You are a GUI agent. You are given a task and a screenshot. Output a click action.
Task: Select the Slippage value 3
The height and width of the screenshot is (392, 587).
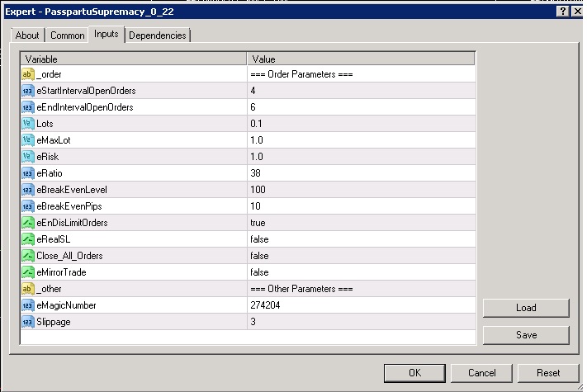pos(362,322)
